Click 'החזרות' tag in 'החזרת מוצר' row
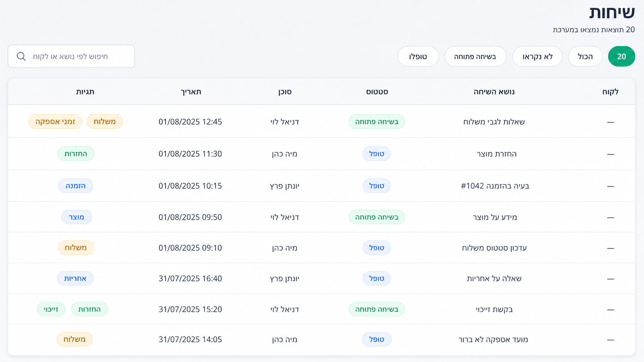Viewport: 644px width, 362px height. tap(76, 154)
